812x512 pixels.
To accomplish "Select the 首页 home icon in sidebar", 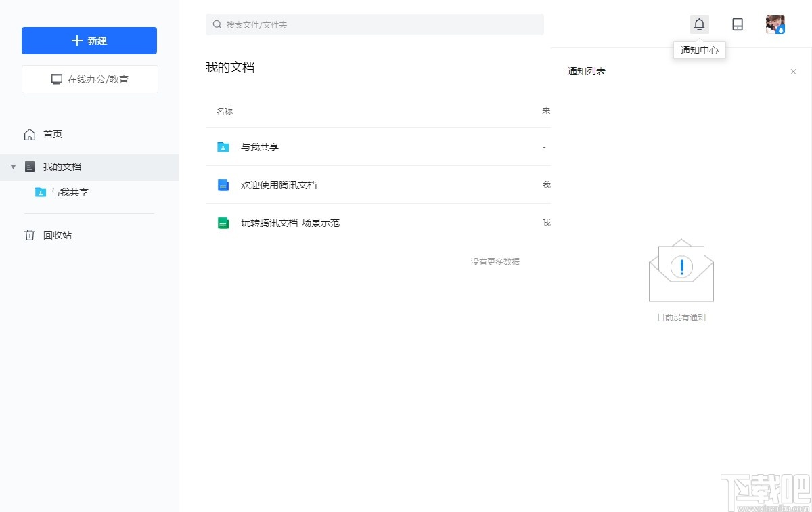I will point(30,133).
